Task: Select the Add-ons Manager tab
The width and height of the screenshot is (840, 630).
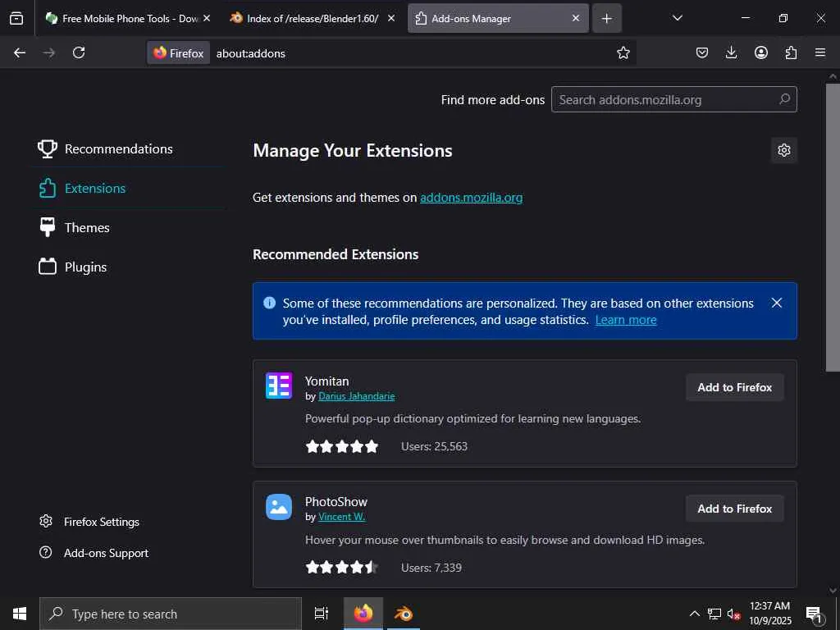Action: (x=498, y=18)
